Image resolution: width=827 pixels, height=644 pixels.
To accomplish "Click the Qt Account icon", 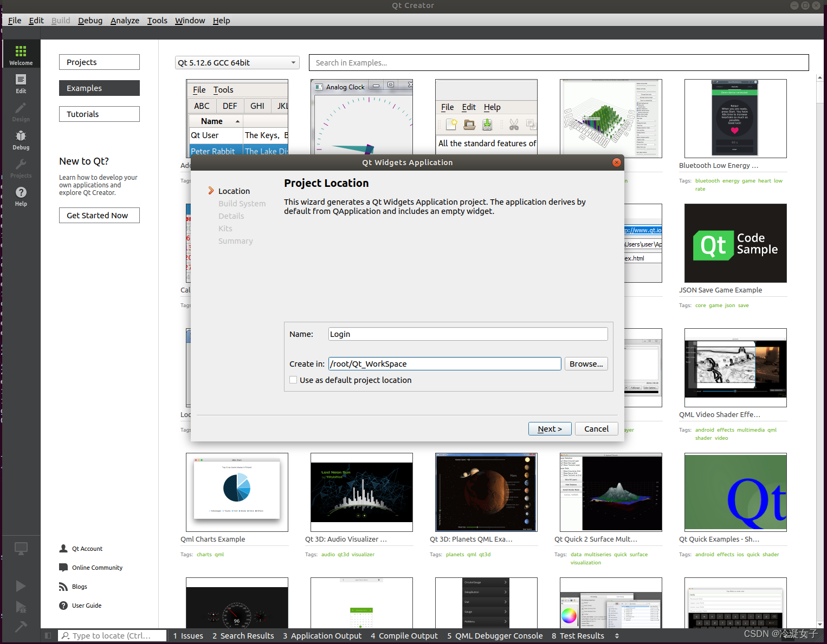I will point(63,549).
